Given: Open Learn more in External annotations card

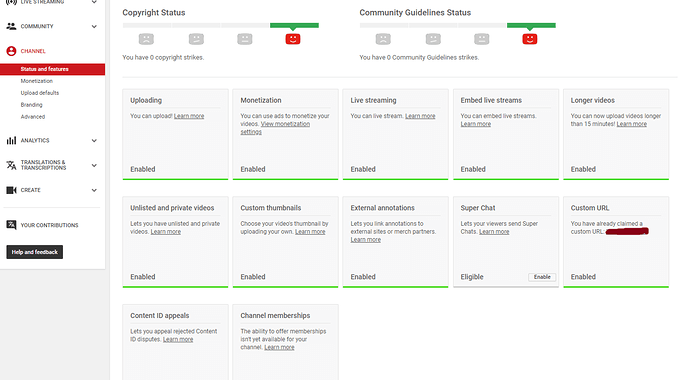Looking at the screenshot, I should (x=366, y=240).
